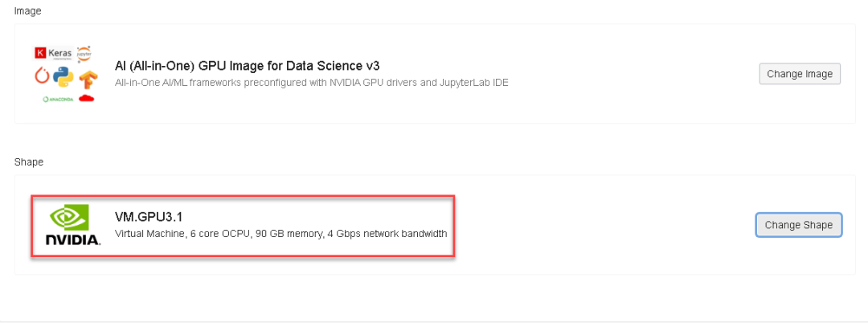
Task: Click the Python logo
Action: (63, 78)
